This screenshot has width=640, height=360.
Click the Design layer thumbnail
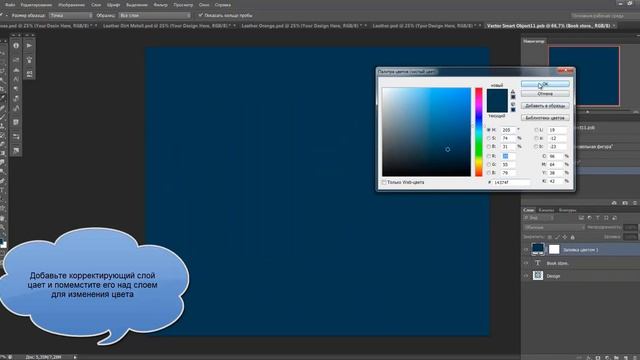tap(538, 276)
